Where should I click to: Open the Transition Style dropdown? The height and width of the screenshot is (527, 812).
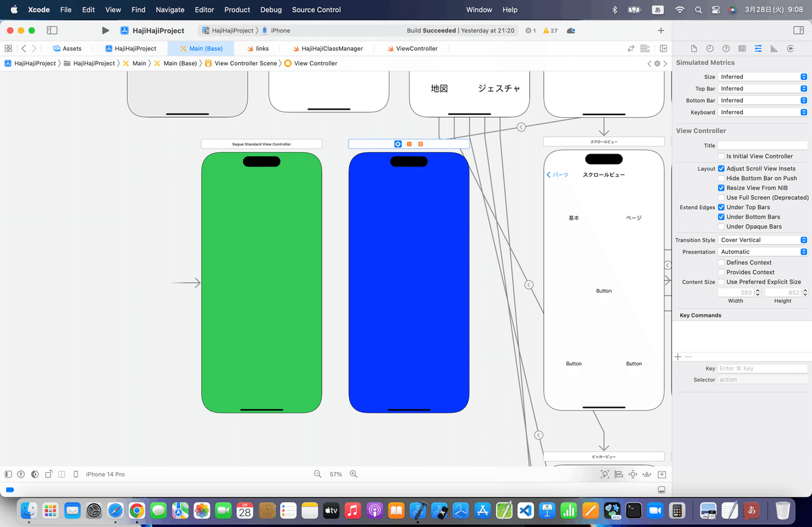tap(763, 240)
